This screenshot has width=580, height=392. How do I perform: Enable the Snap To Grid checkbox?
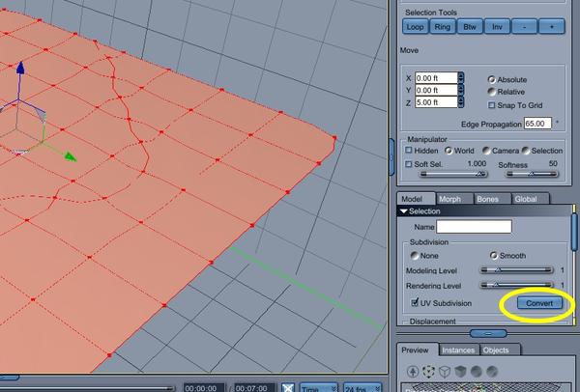click(492, 105)
